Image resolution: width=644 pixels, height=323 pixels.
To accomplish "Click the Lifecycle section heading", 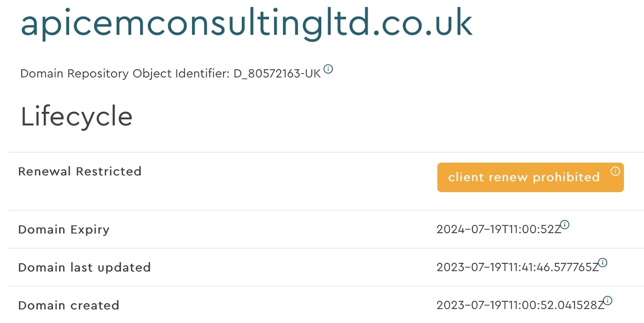I will tap(76, 116).
